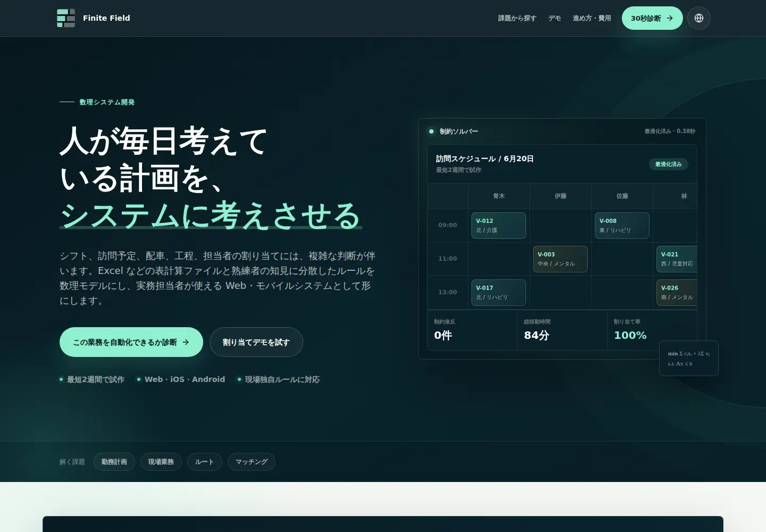
Task: Click the 佐藤 column header
Action: [622, 196]
